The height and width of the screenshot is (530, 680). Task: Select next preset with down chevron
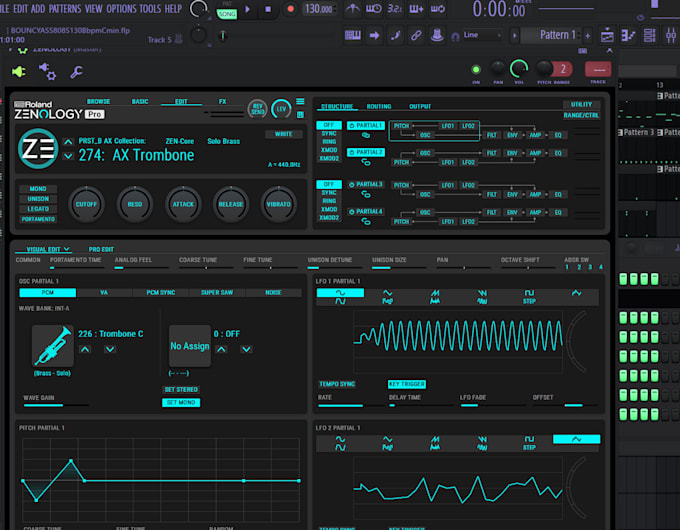point(68,156)
